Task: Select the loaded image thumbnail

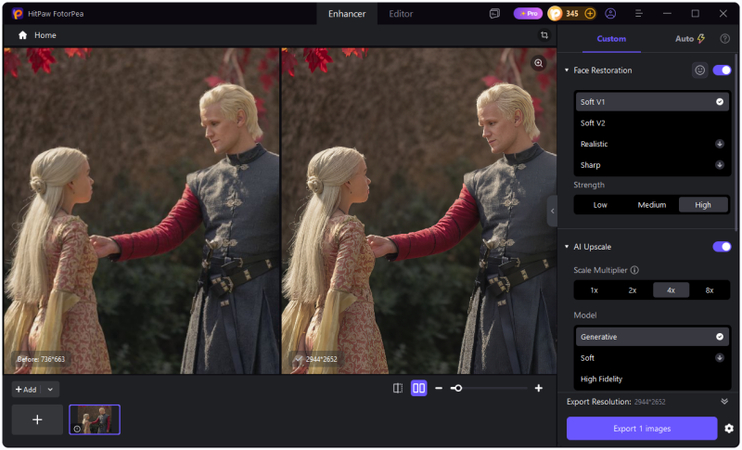Action: point(95,420)
